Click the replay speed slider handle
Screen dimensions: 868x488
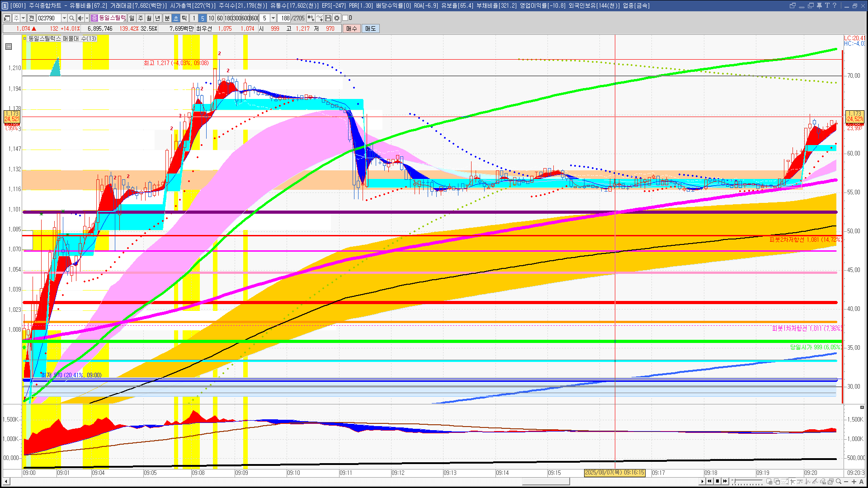coord(735,481)
